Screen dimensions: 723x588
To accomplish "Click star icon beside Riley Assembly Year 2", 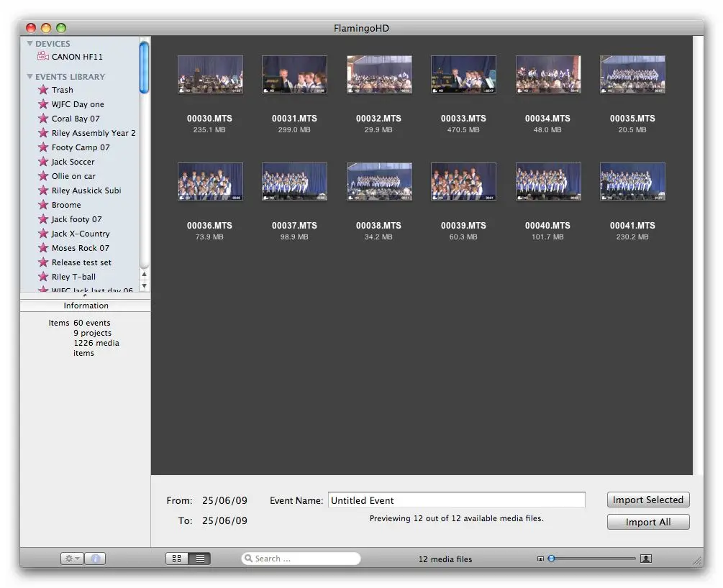I will [43, 133].
